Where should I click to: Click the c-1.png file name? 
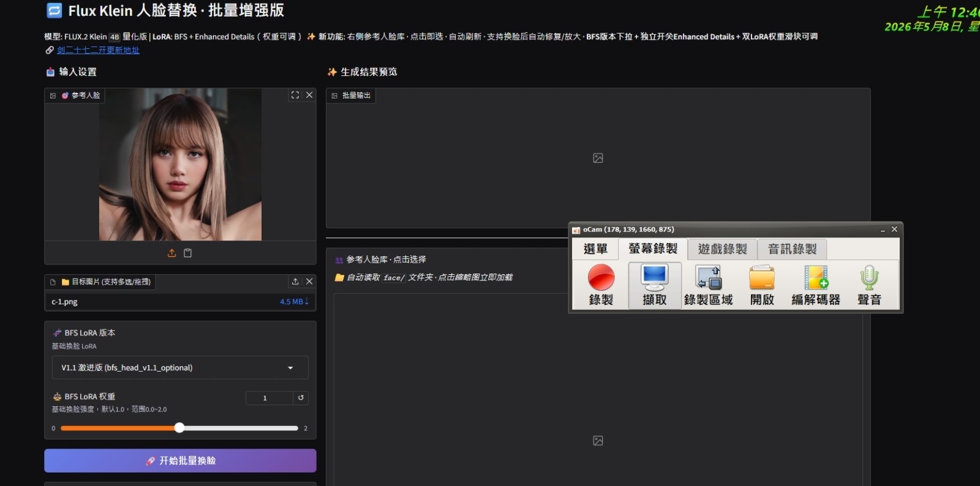click(64, 302)
